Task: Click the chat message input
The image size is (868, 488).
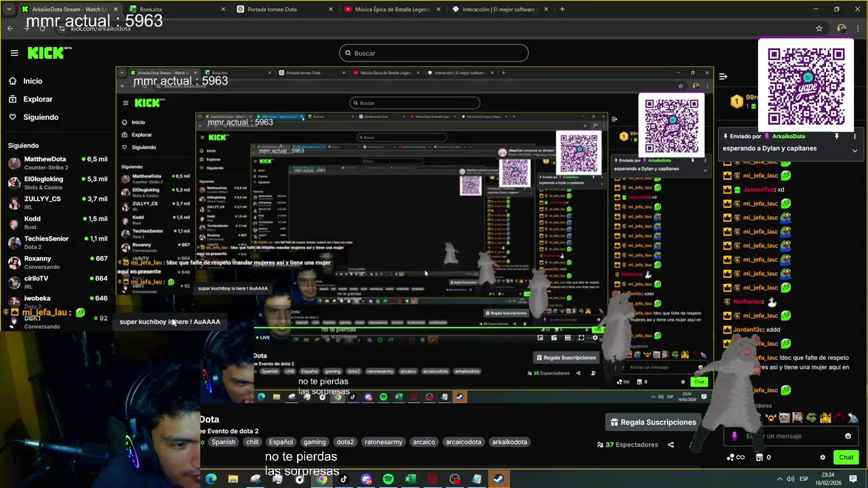Action: tap(790, 436)
